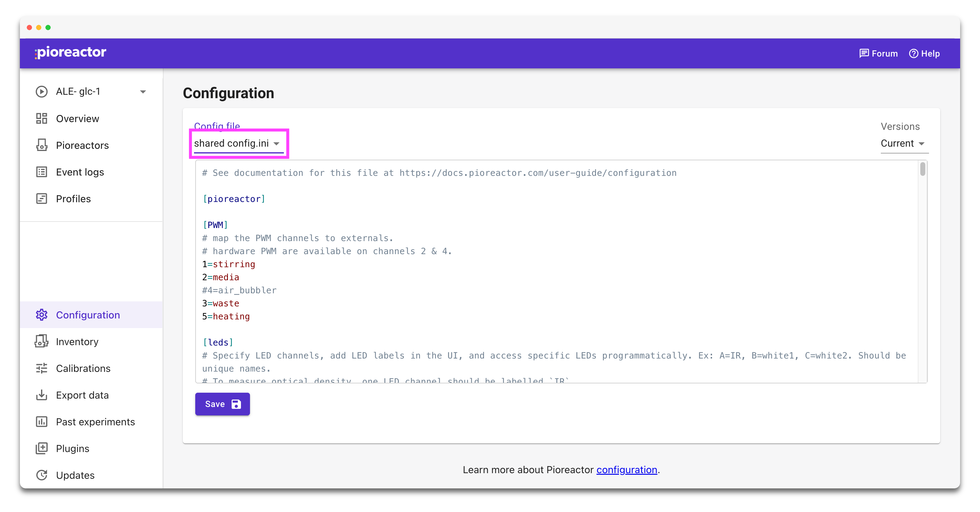The height and width of the screenshot is (512, 980).
Task: Open Past experiments chart icon
Action: tap(42, 422)
